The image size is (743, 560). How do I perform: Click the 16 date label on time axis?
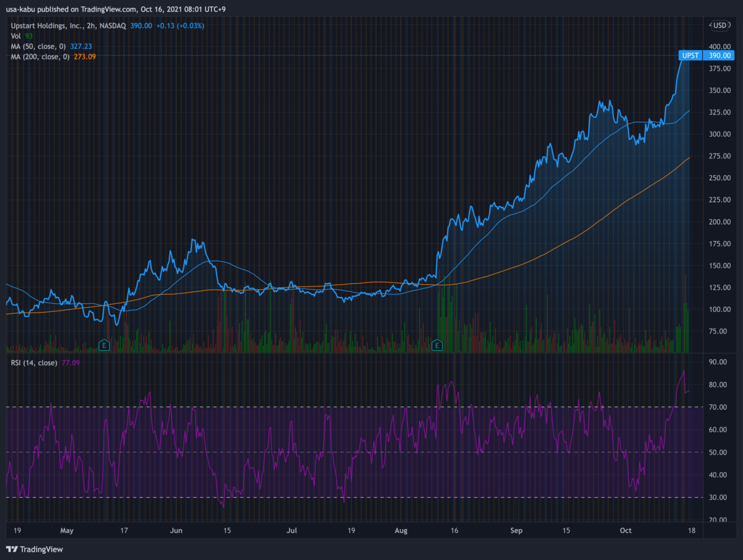click(x=454, y=530)
